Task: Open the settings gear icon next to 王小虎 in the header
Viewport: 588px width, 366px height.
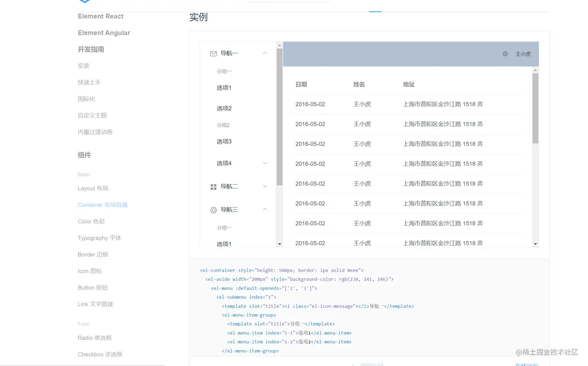Action: pos(505,54)
